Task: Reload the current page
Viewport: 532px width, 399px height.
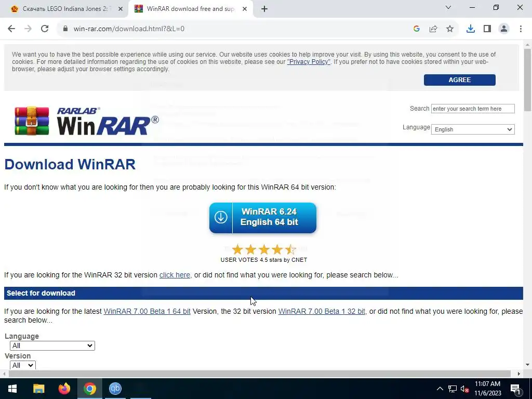Action: [x=45, y=29]
